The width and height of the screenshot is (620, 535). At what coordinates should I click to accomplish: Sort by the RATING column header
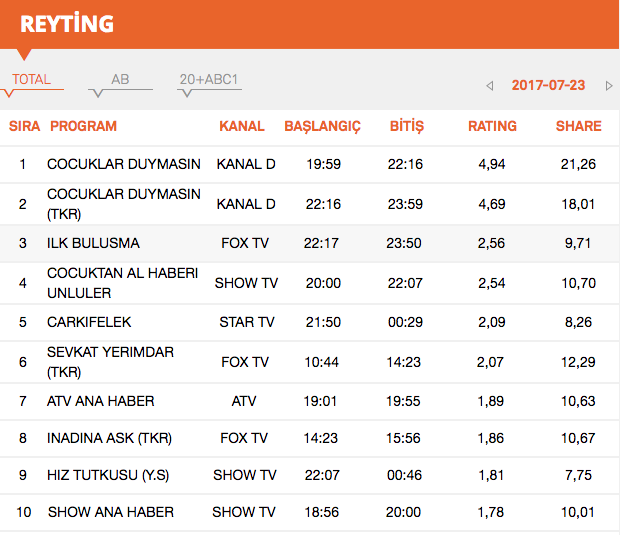pyautogui.click(x=492, y=126)
